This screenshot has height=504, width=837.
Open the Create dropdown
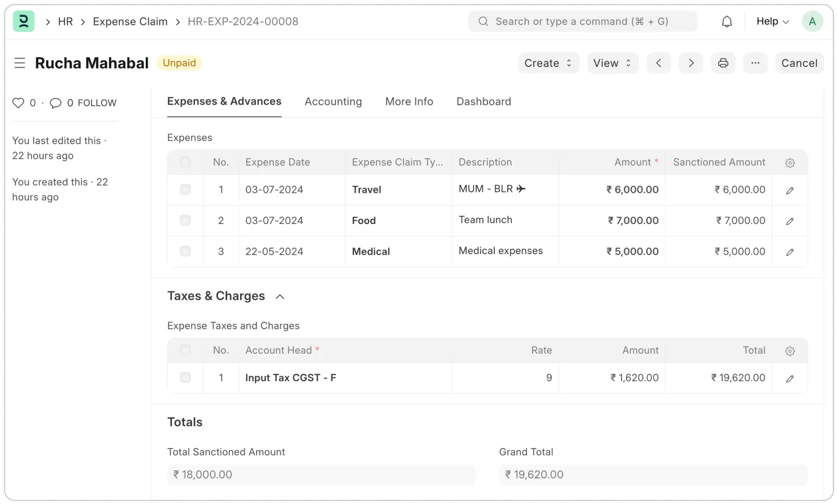click(x=548, y=63)
